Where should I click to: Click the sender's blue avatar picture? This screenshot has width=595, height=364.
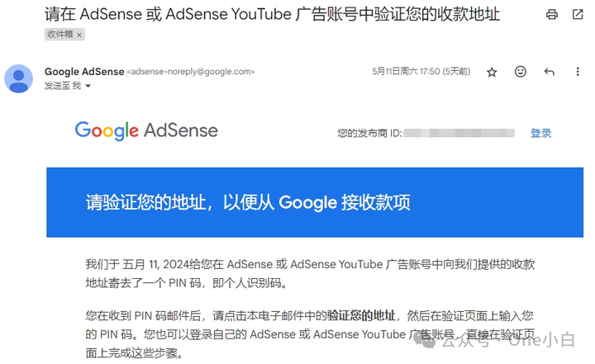(18, 78)
